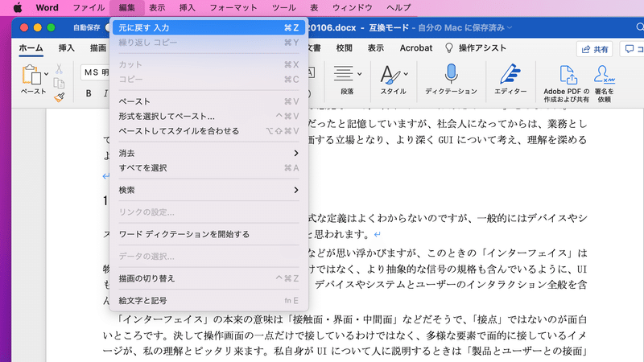
Task: Click the comment button at right edge
Action: coord(632,49)
